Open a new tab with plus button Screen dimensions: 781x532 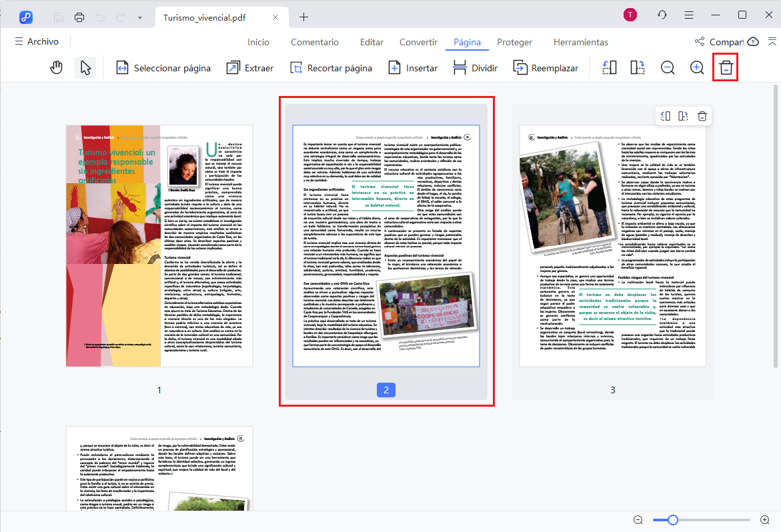[304, 17]
